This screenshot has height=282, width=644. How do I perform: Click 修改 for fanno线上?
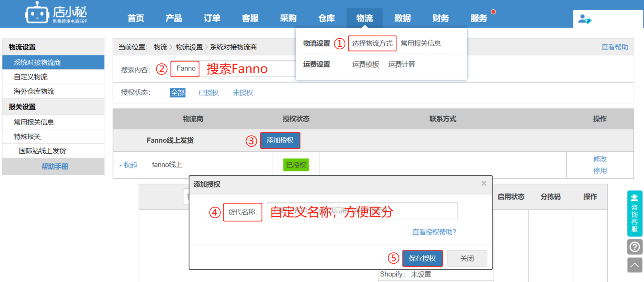click(600, 159)
